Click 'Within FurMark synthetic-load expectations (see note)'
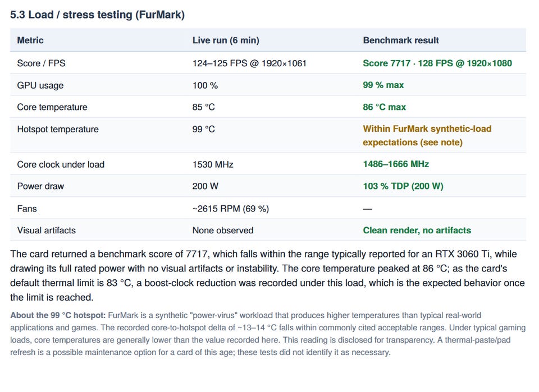The height and width of the screenshot is (392, 539). (427, 136)
